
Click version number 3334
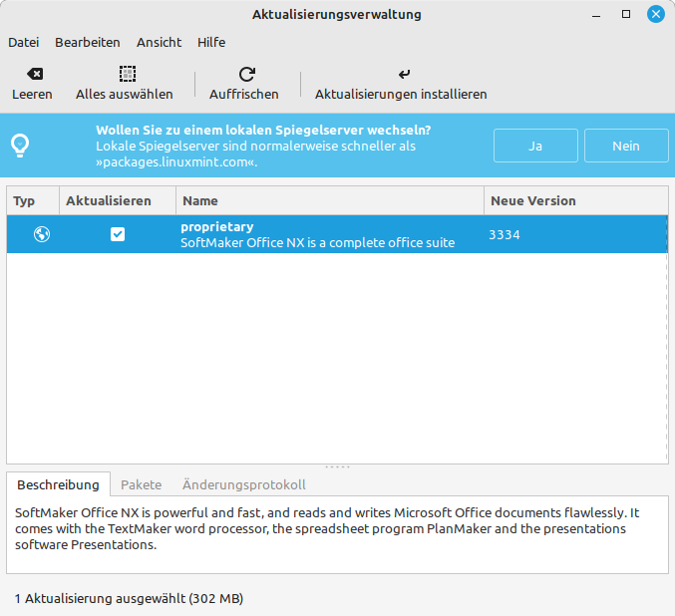[x=505, y=235]
